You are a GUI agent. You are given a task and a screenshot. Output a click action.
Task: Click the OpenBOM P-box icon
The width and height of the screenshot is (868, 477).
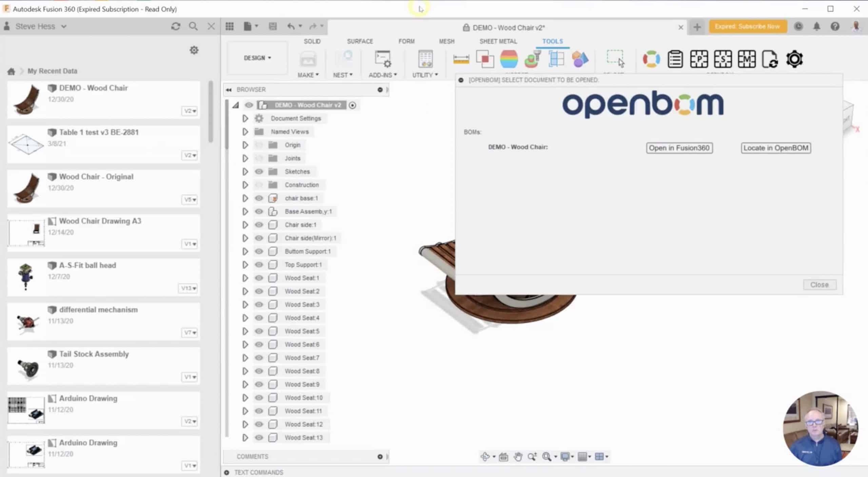699,59
